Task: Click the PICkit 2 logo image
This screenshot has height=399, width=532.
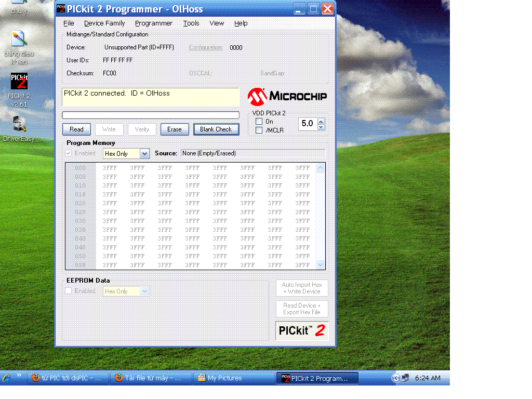Action: coord(302,330)
